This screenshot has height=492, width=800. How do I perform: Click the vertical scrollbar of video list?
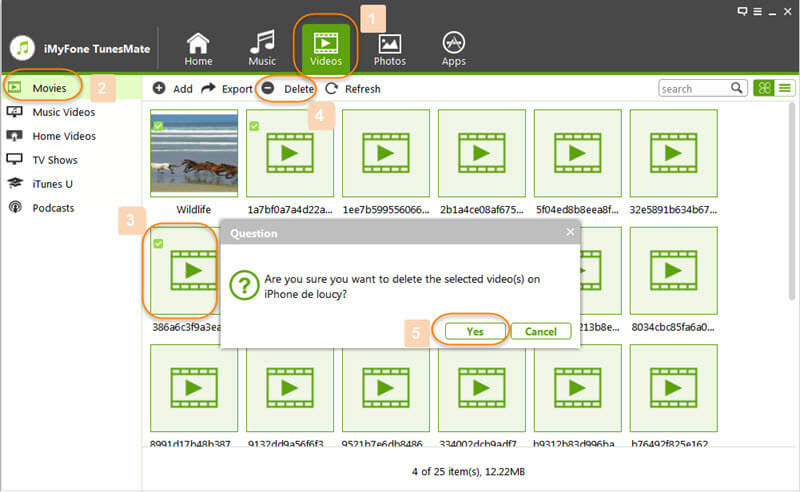[x=792, y=202]
